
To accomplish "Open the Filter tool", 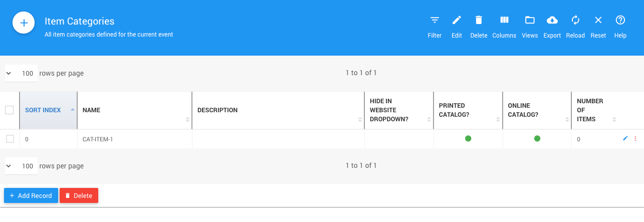I will (435, 21).
